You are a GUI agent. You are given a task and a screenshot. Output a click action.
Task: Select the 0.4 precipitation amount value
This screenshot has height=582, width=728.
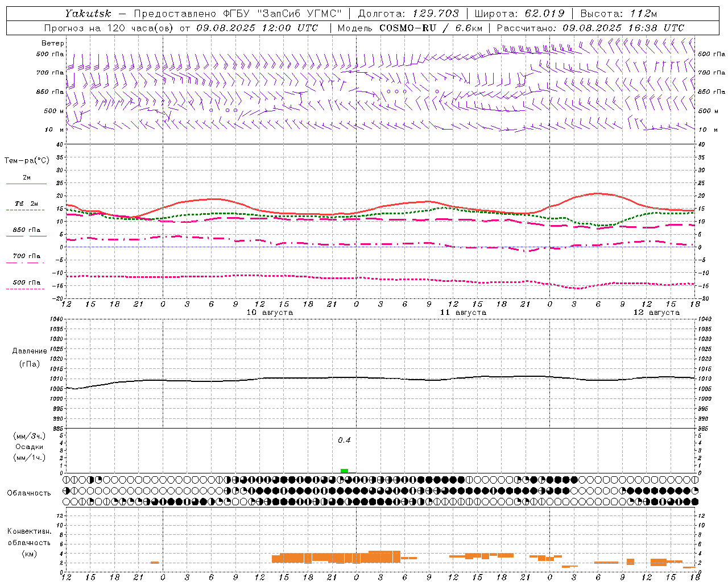tap(344, 440)
